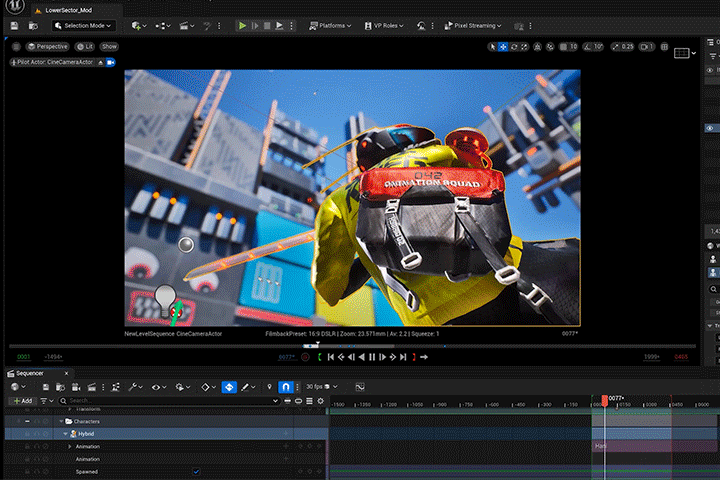This screenshot has width=720, height=480.
Task: Open the viewport layout dropdown
Action: (x=685, y=53)
